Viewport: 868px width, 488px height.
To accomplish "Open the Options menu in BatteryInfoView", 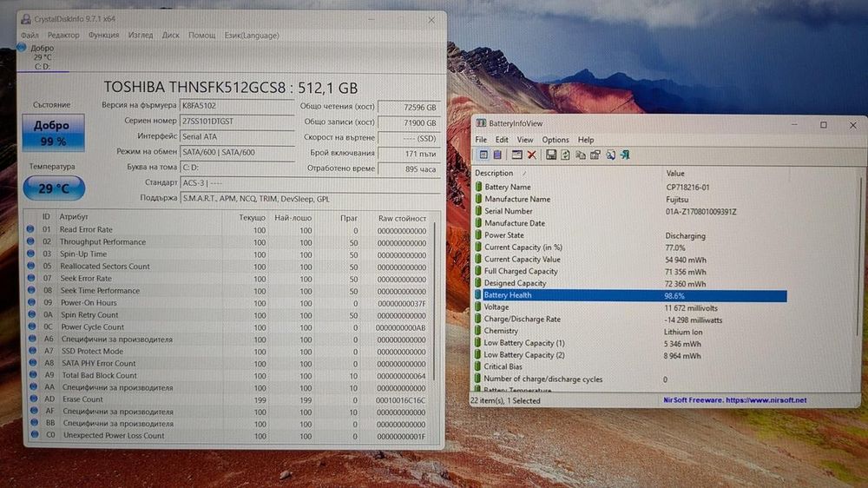I will [x=556, y=140].
